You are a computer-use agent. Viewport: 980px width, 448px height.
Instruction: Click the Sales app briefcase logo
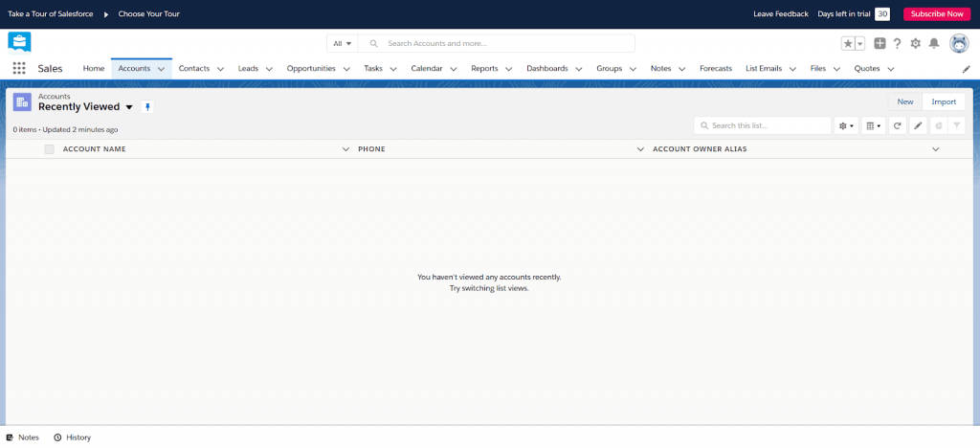[19, 43]
